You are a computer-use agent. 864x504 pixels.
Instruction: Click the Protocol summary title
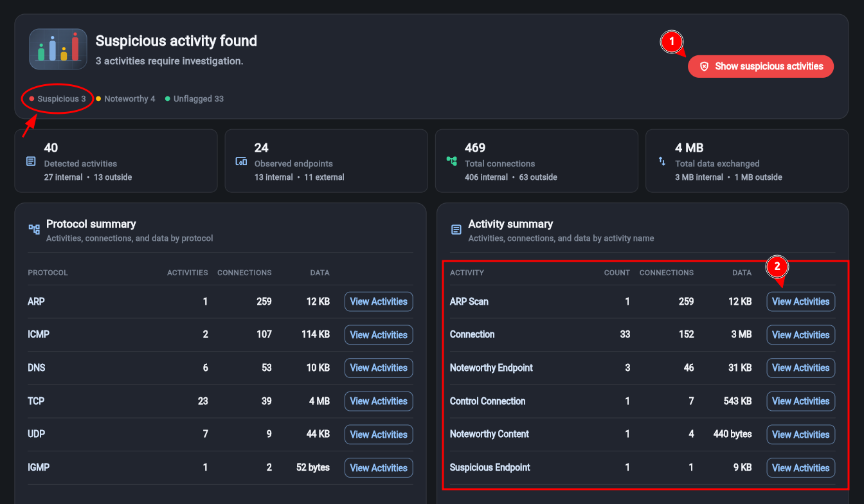91,224
